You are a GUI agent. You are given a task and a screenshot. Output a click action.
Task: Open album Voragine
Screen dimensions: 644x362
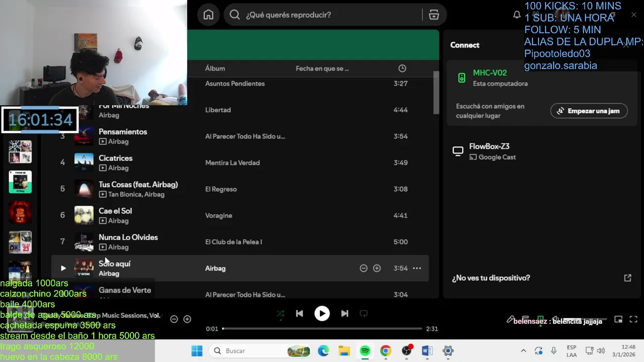(x=218, y=216)
